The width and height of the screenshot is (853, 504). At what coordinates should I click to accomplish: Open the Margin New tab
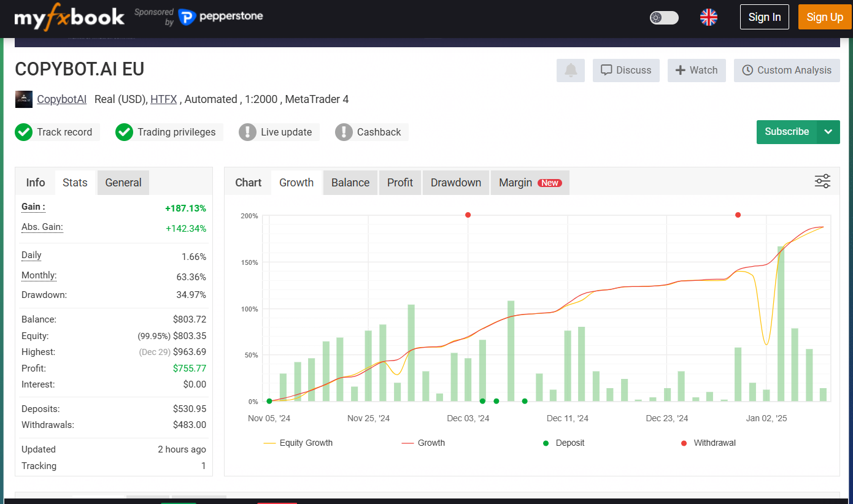click(530, 183)
